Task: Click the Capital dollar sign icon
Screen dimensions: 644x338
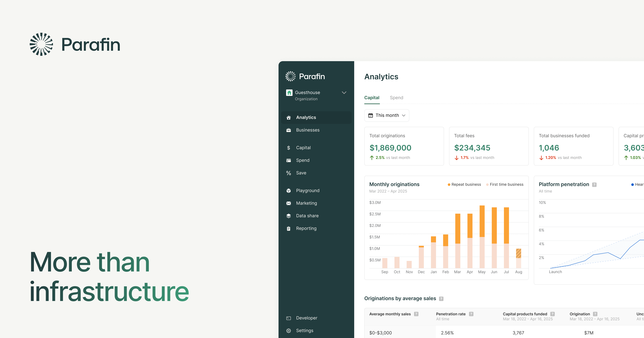Action: pyautogui.click(x=288, y=148)
